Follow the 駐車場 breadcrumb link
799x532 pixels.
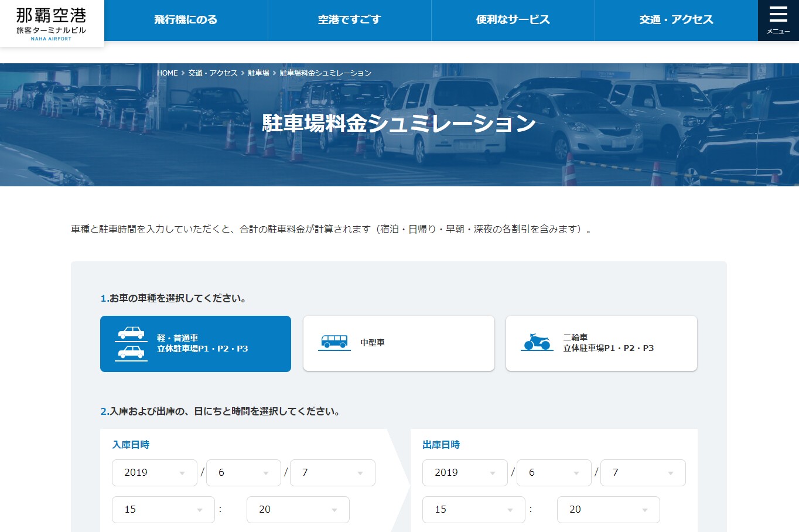(258, 73)
